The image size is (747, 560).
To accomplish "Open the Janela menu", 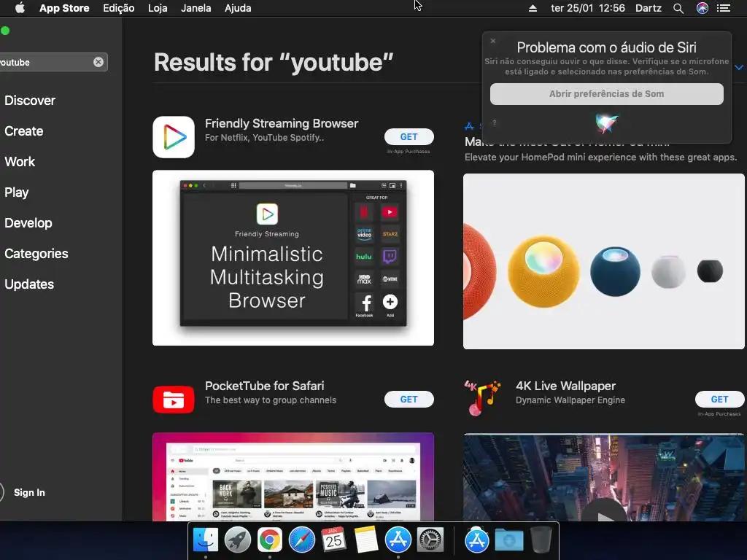I will [x=196, y=8].
